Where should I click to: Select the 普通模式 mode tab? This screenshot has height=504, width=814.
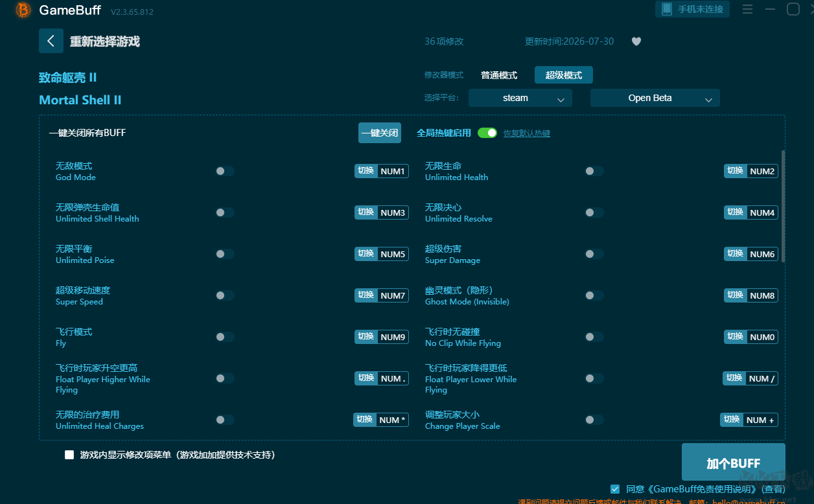[x=499, y=75]
